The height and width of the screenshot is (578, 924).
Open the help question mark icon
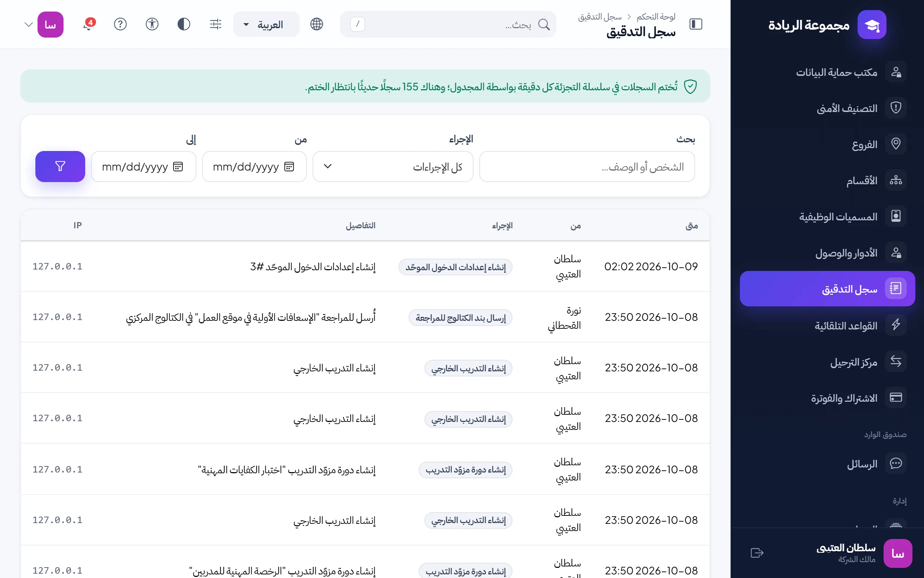pyautogui.click(x=120, y=24)
